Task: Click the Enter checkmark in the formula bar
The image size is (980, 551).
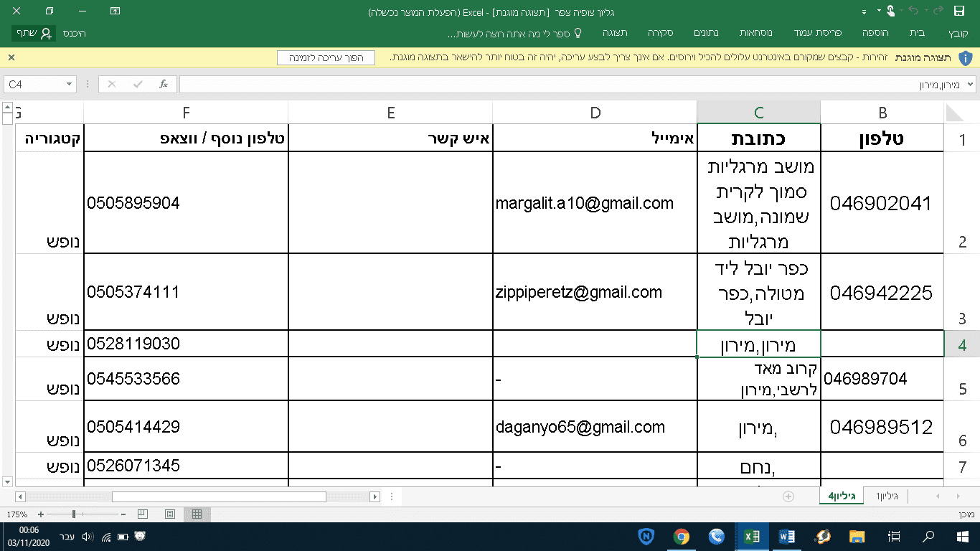Action: pyautogui.click(x=138, y=85)
